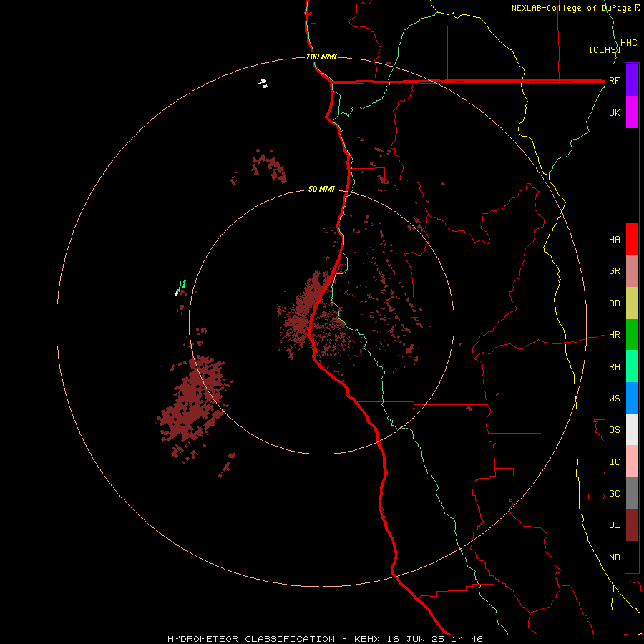The height and width of the screenshot is (644, 644).
Task: Click the Hydrometeor Classification KBHX title text
Action: 324,639
